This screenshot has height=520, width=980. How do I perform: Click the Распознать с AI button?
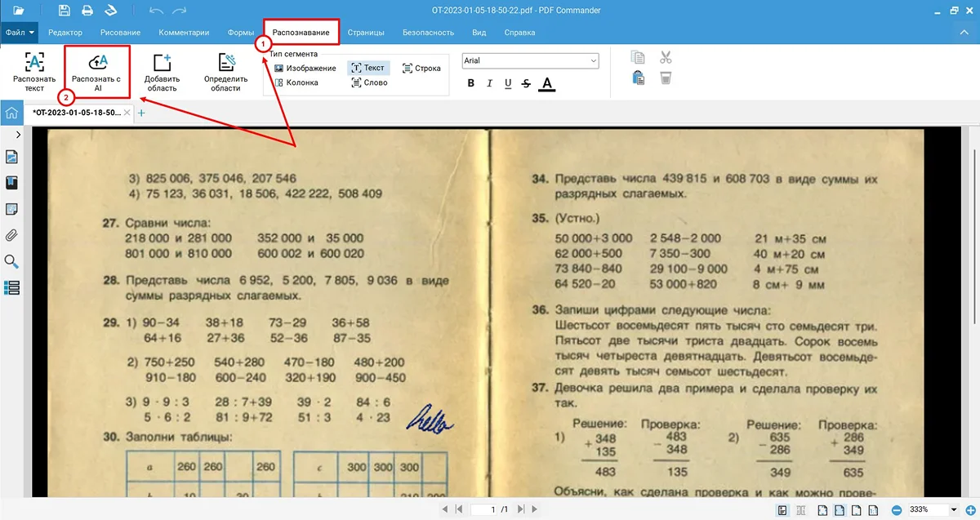pos(96,72)
